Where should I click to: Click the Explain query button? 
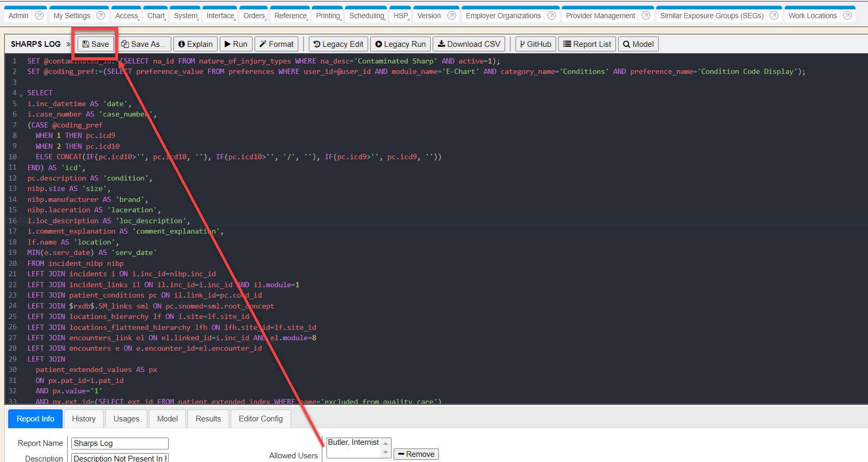pyautogui.click(x=195, y=44)
